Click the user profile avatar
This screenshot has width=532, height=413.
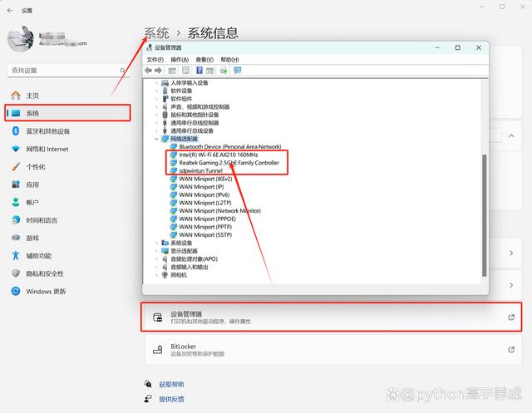[x=21, y=39]
